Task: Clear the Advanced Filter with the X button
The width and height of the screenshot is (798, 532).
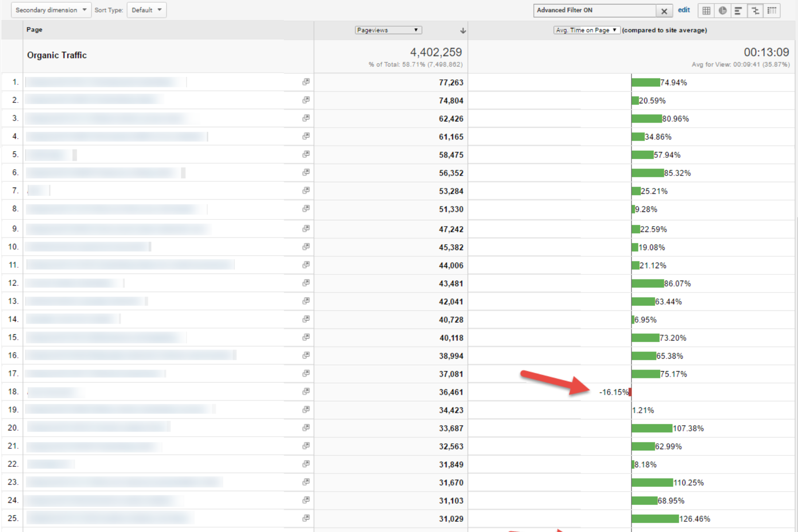Action: (x=664, y=11)
